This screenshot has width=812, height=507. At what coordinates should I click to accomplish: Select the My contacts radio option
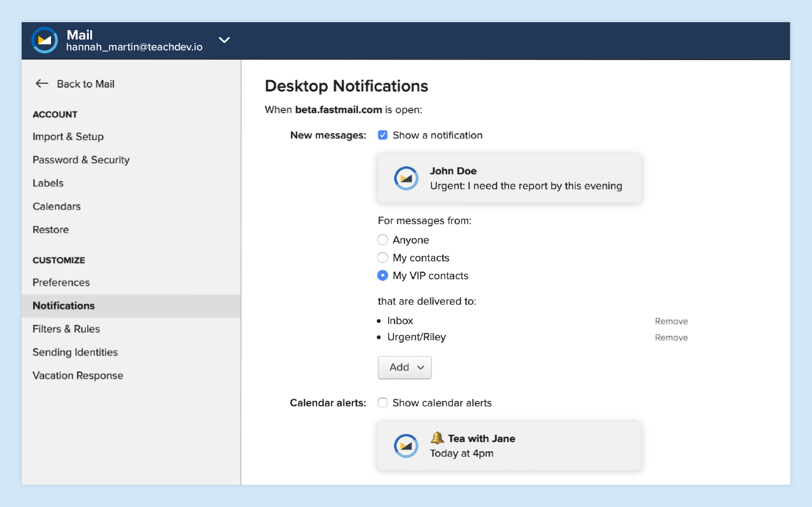point(383,258)
